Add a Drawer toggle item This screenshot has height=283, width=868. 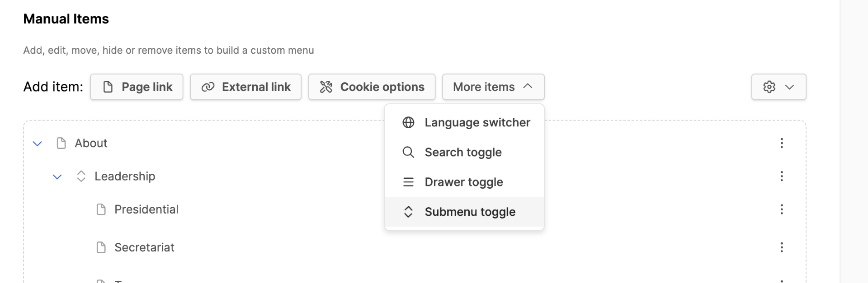click(x=464, y=182)
